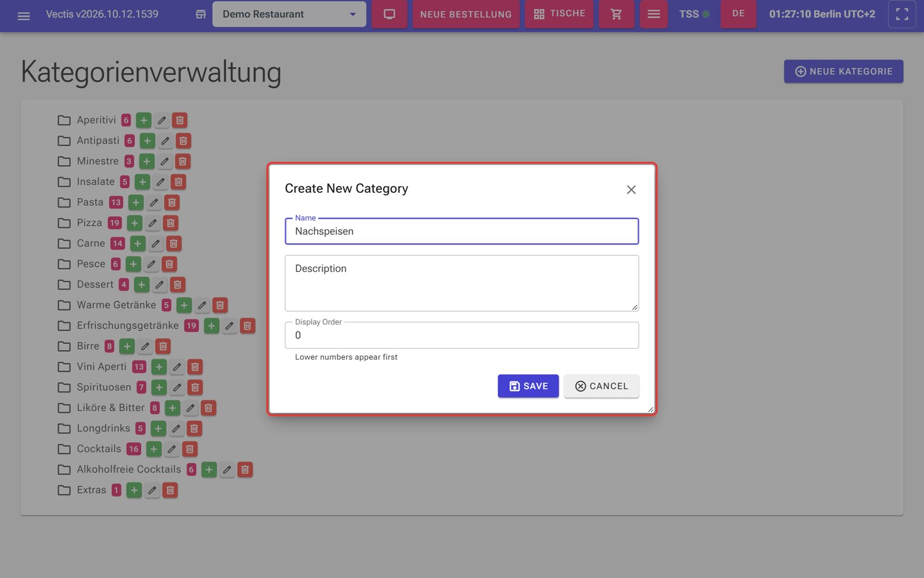Edit the Spirituosen category
The image size is (924, 578).
[x=177, y=388]
